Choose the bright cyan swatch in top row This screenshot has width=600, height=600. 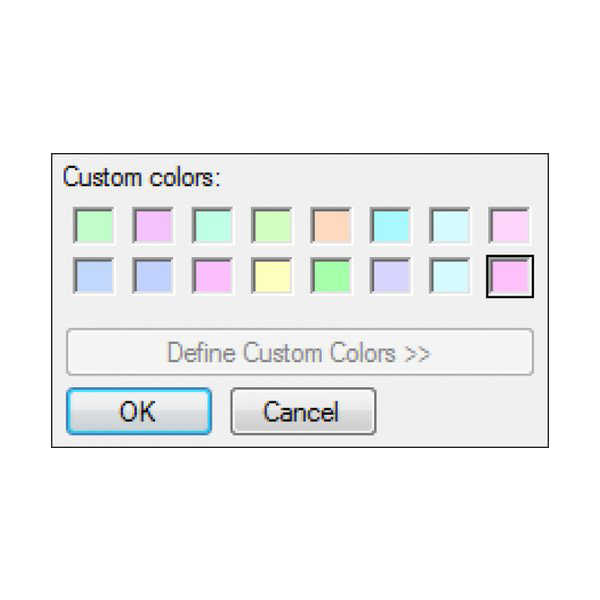click(x=390, y=226)
